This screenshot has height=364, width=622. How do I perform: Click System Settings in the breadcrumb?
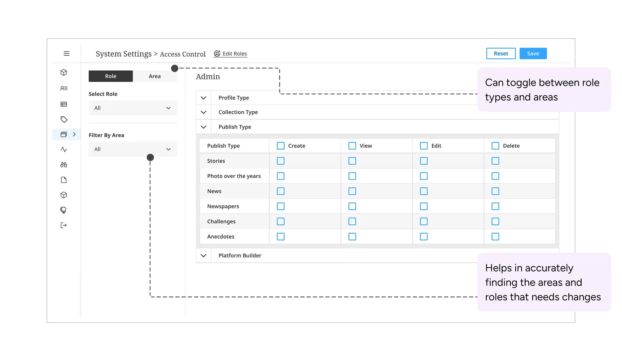point(124,54)
